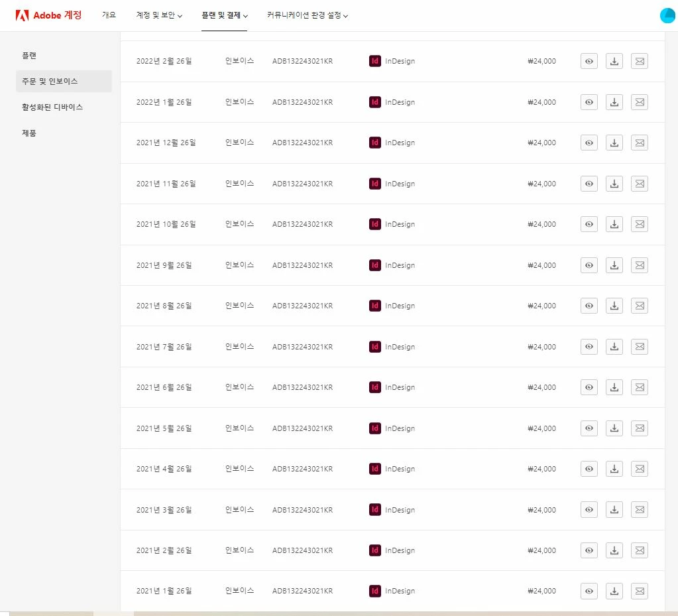View the 2021년 7월 26일 invoice
678x616 pixels.
pyautogui.click(x=589, y=347)
